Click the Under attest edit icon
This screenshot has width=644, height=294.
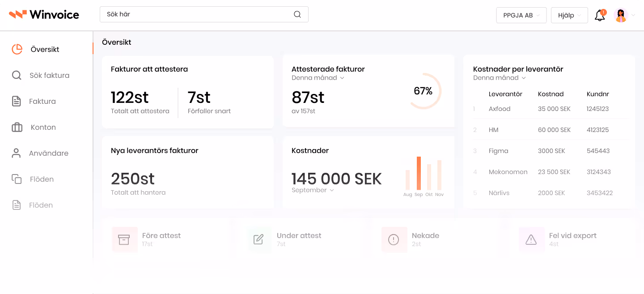[259, 239]
